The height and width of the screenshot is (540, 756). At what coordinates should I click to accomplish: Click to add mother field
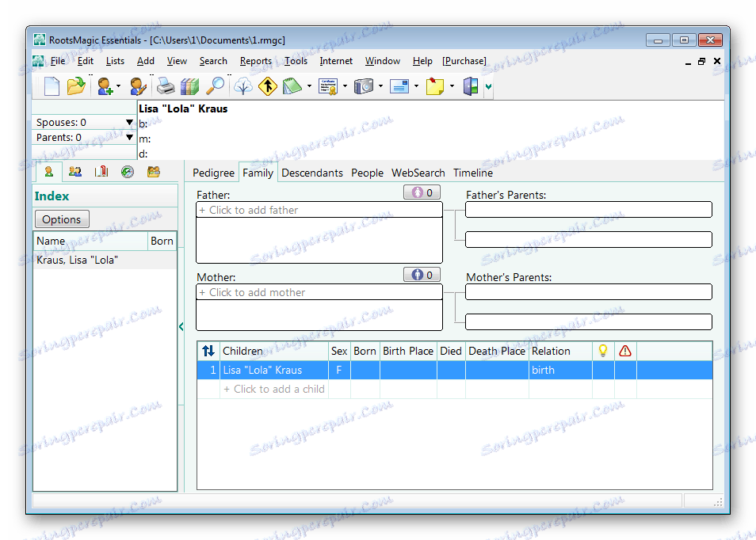(319, 292)
